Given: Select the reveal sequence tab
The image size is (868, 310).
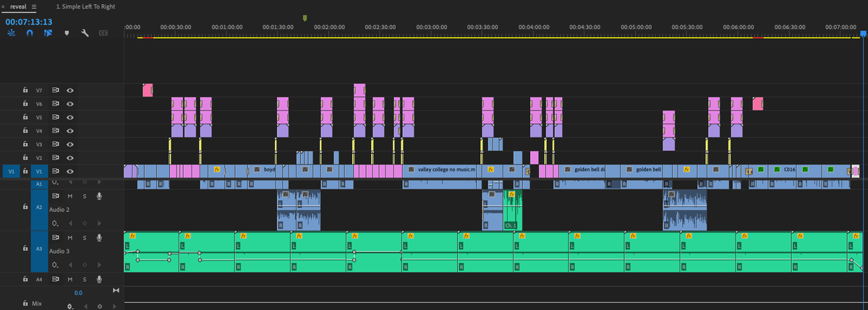Looking at the screenshot, I should [x=17, y=7].
